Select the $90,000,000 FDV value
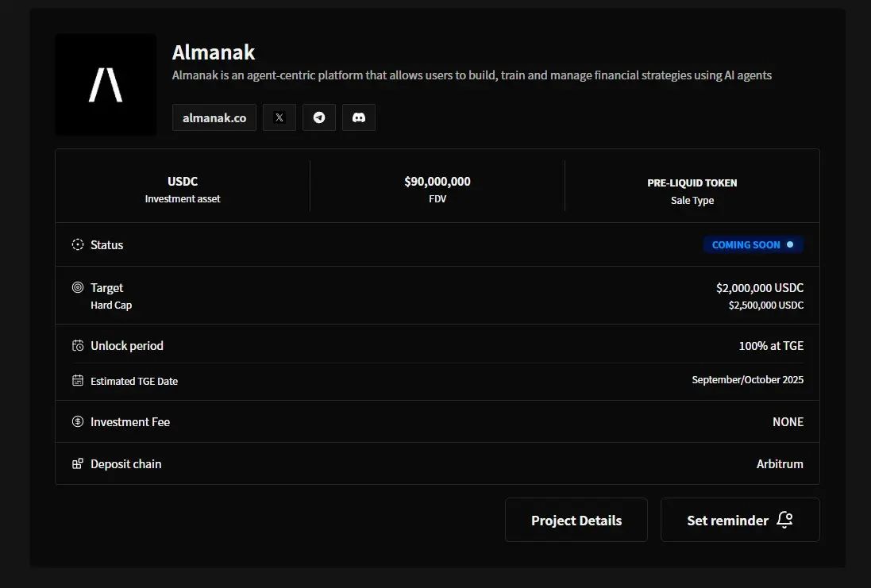Image resolution: width=871 pixels, height=588 pixels. 437,182
